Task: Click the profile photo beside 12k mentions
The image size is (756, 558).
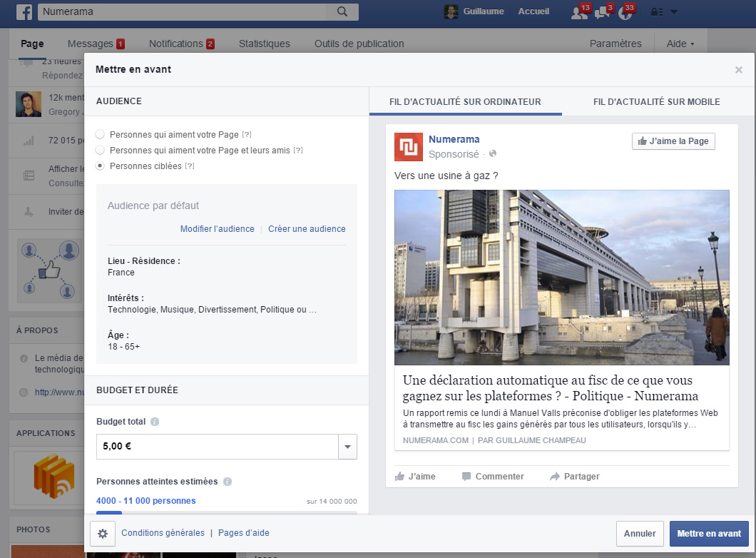Action: click(x=29, y=104)
